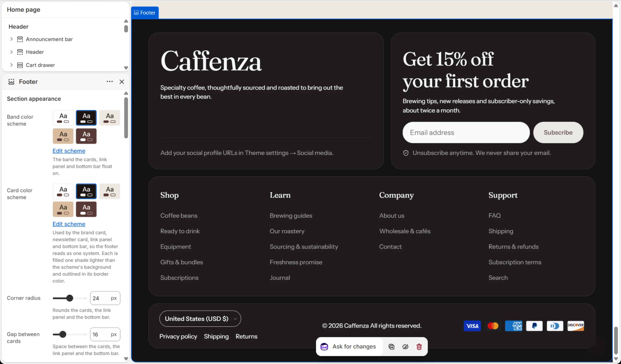Click the Email address input field

(466, 133)
